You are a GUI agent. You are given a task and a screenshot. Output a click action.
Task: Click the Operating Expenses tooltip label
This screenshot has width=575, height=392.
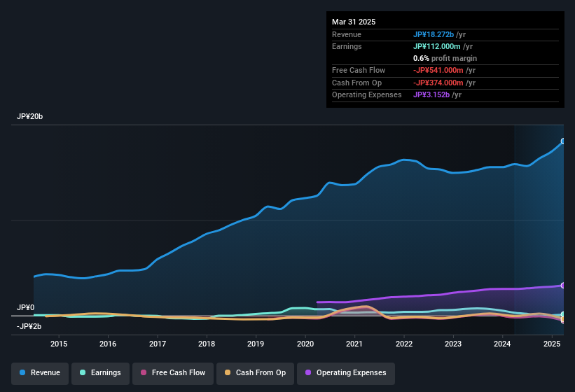pyautogui.click(x=367, y=95)
